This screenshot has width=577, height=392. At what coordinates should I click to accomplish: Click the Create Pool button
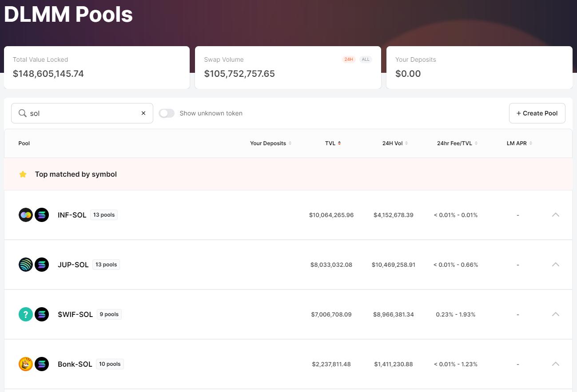[537, 113]
